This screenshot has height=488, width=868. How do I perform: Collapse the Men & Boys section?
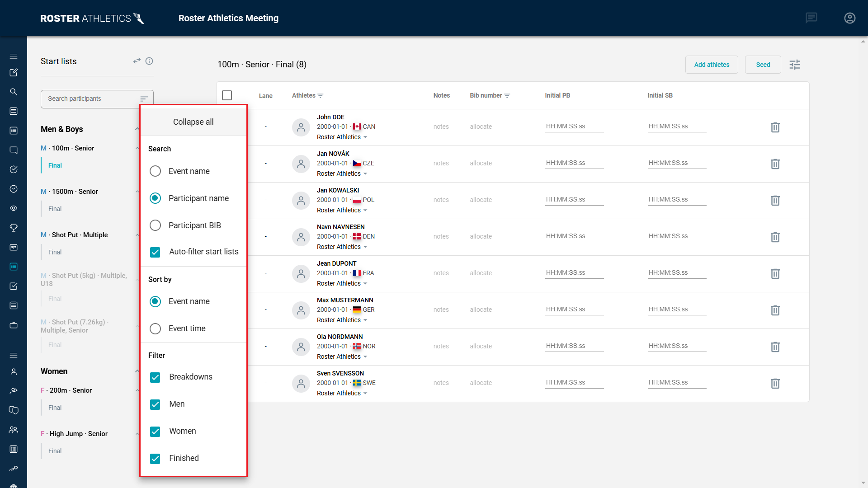[137, 129]
